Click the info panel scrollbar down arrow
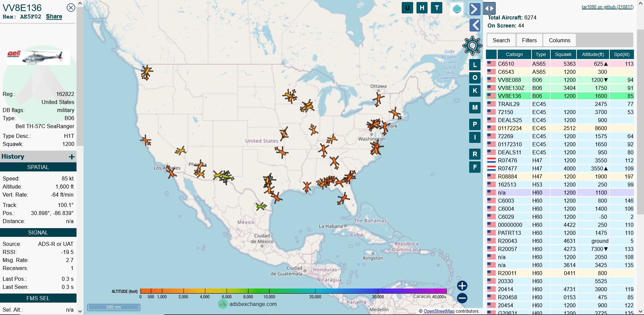Viewport: 644px width, 315px height. coord(80,311)
